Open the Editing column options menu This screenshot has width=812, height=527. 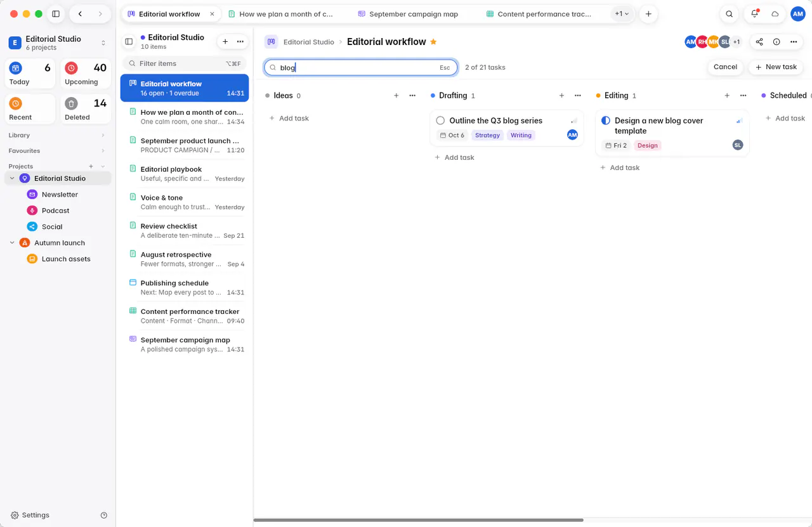point(743,96)
